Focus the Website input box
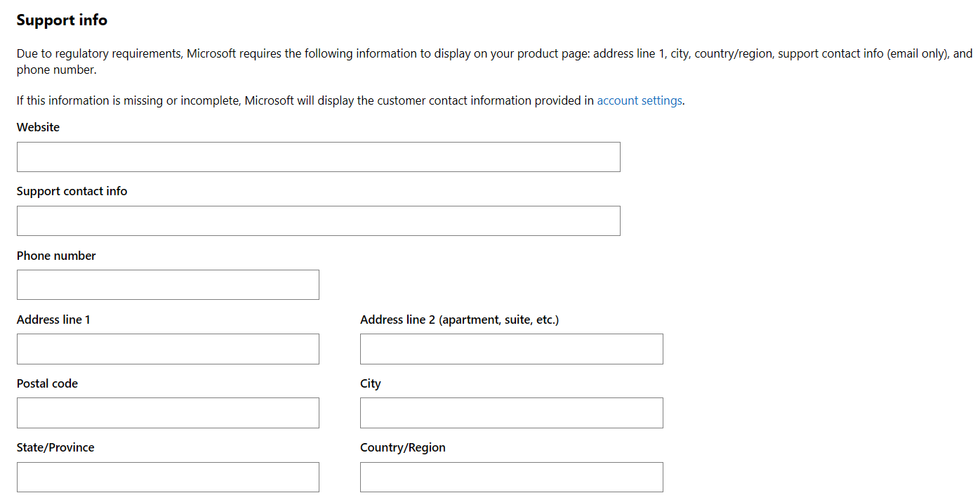980x500 pixels. 318,157
